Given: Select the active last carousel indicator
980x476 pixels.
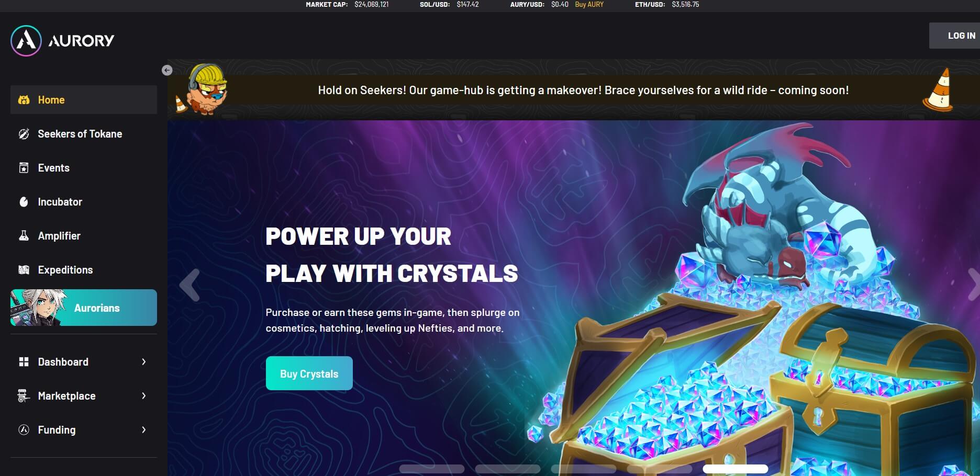Looking at the screenshot, I should point(736,469).
